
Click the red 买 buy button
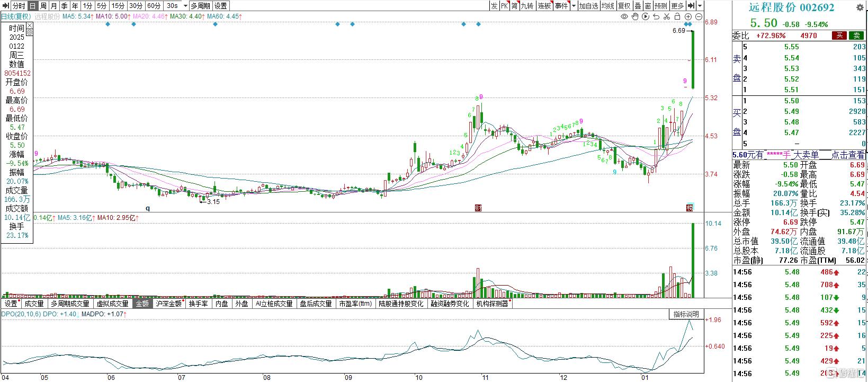click(x=839, y=35)
